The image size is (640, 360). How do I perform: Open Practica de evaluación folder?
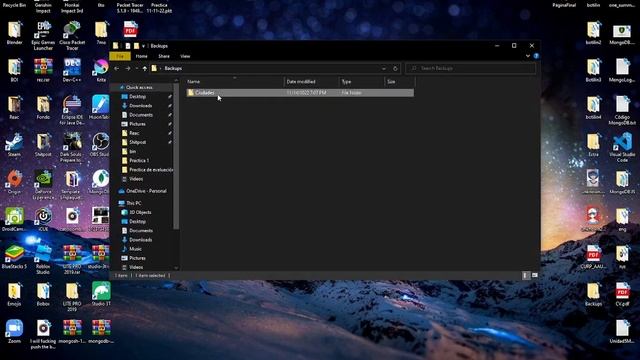151,170
